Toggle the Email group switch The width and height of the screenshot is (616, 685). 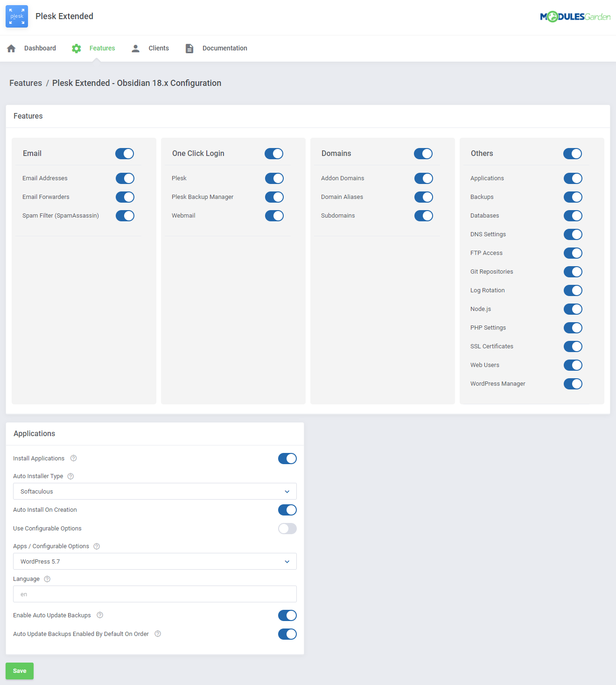[125, 154]
